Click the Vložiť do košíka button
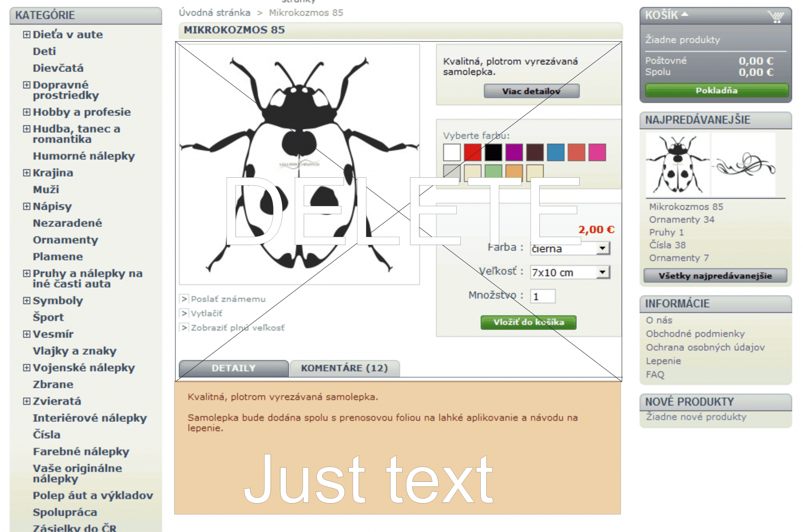 click(528, 322)
